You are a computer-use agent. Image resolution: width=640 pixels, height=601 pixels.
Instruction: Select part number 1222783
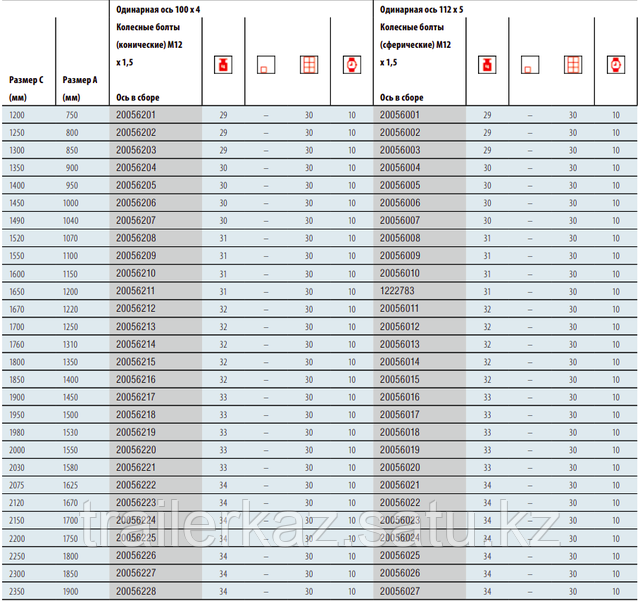[397, 291]
